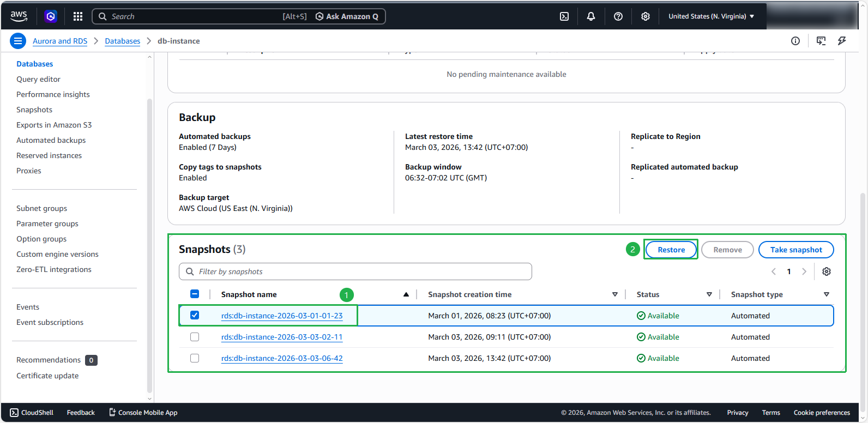
Task: Go to next page of snapshots
Action: [804, 271]
